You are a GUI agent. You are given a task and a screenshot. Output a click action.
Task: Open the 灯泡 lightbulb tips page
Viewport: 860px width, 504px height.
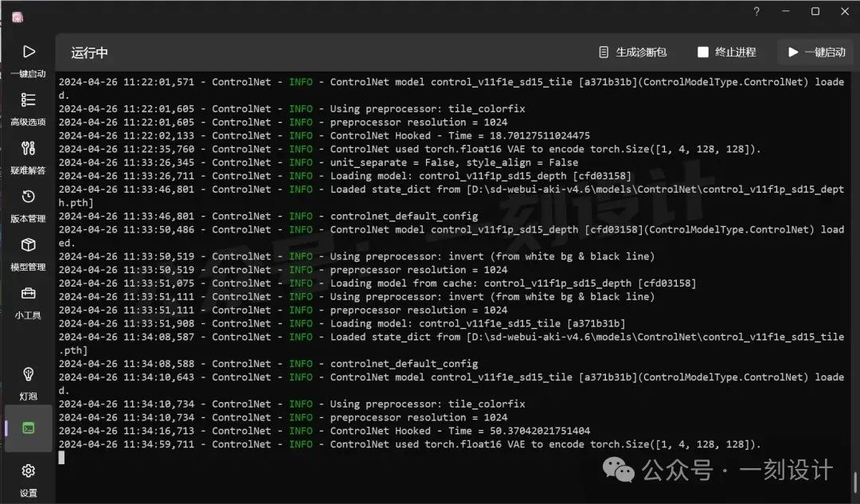(28, 383)
